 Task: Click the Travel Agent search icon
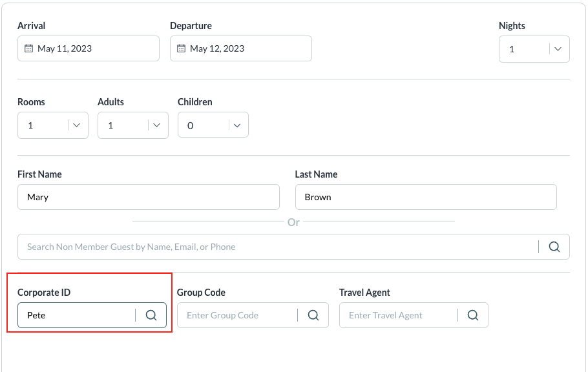point(473,315)
